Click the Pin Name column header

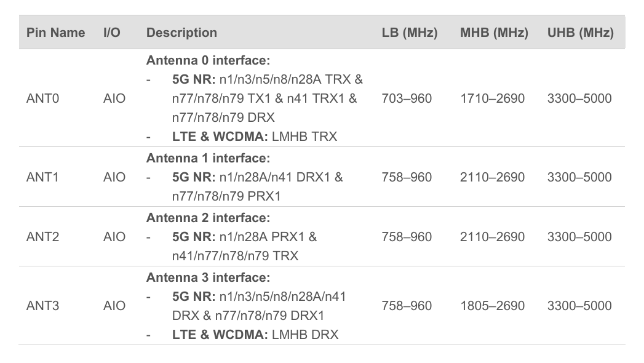click(55, 33)
